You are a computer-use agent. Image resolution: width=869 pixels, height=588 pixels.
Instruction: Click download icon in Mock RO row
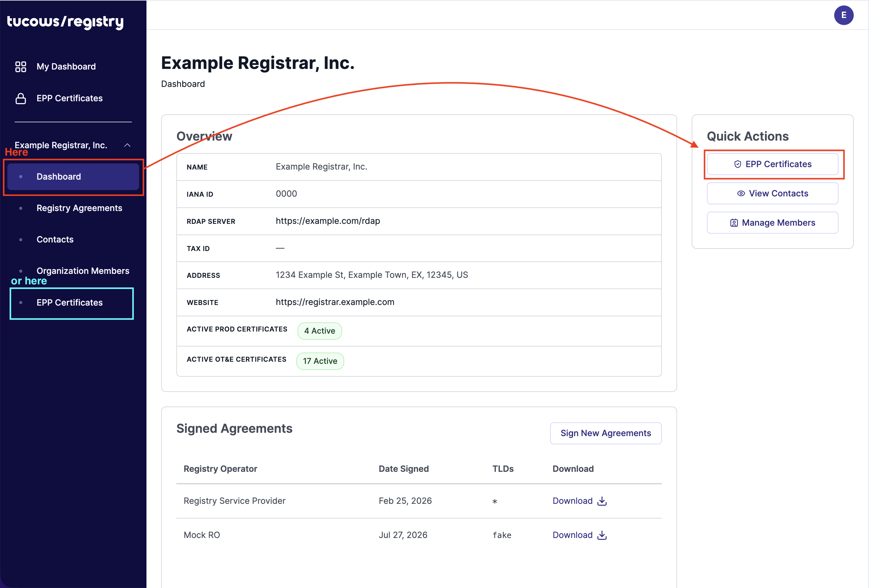[x=602, y=535]
